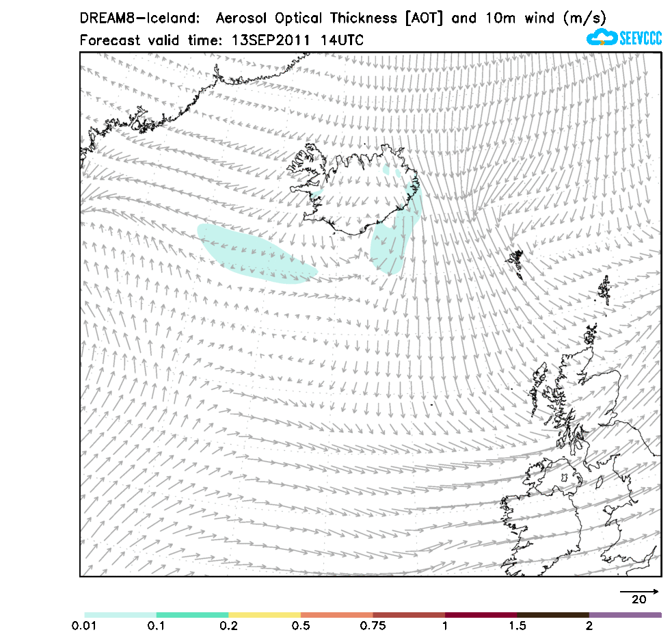Click the SEEVCCC cloud logo icon
Viewport: 672px width, 641px height.
coord(602,38)
